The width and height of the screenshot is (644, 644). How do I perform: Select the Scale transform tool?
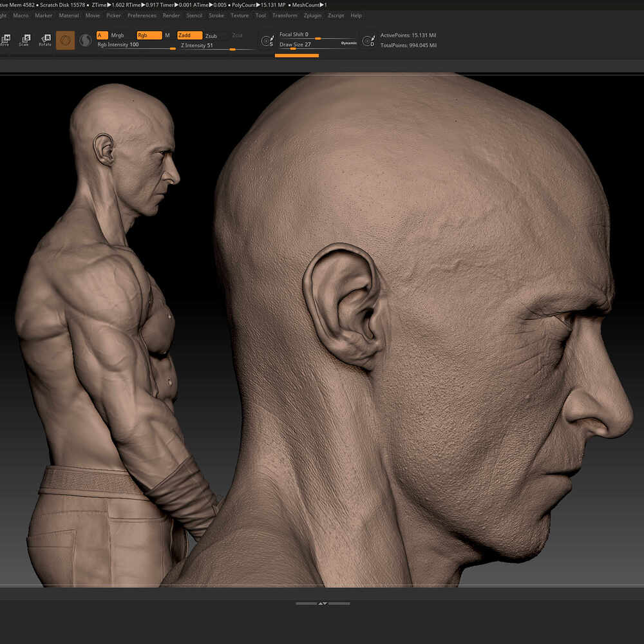[x=24, y=40]
